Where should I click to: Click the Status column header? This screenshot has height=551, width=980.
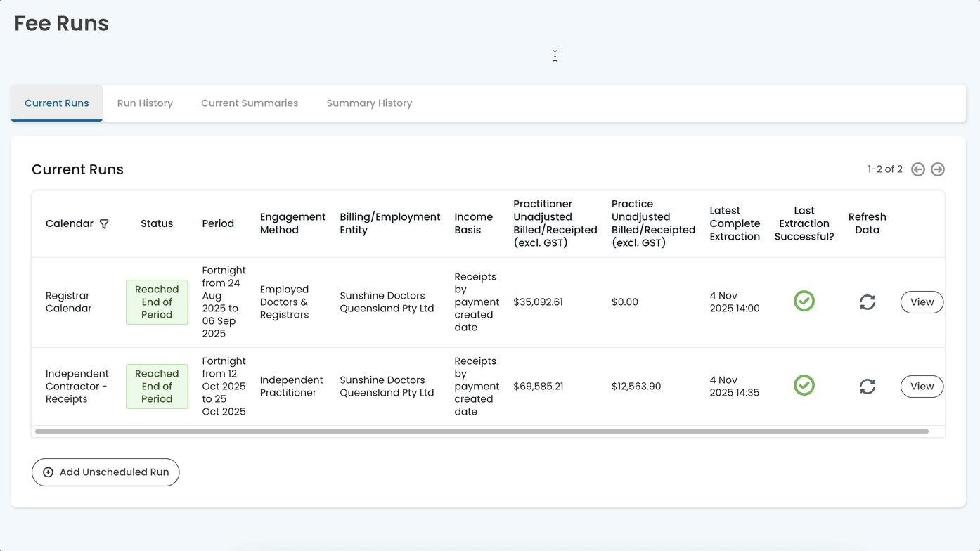click(157, 223)
